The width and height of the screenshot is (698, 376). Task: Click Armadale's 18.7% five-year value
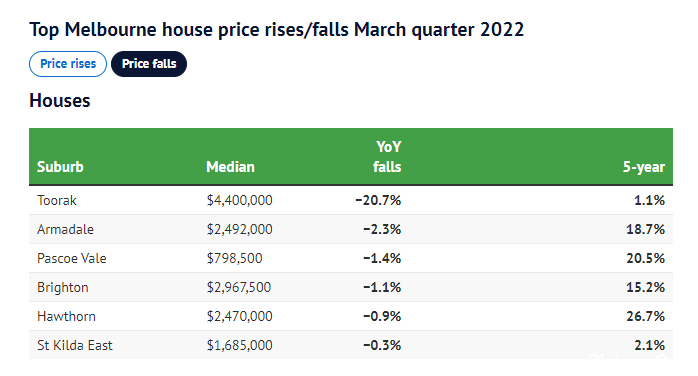pos(645,229)
